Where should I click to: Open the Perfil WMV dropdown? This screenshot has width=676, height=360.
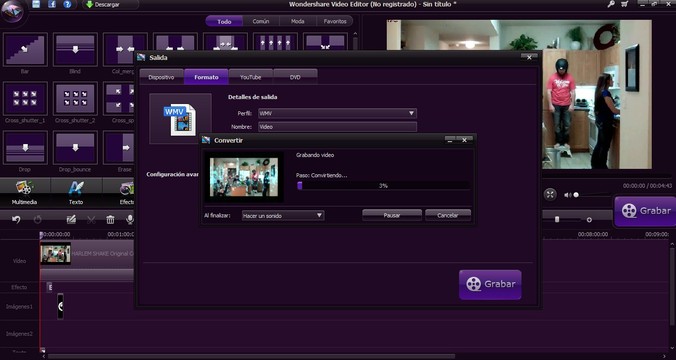(x=337, y=113)
